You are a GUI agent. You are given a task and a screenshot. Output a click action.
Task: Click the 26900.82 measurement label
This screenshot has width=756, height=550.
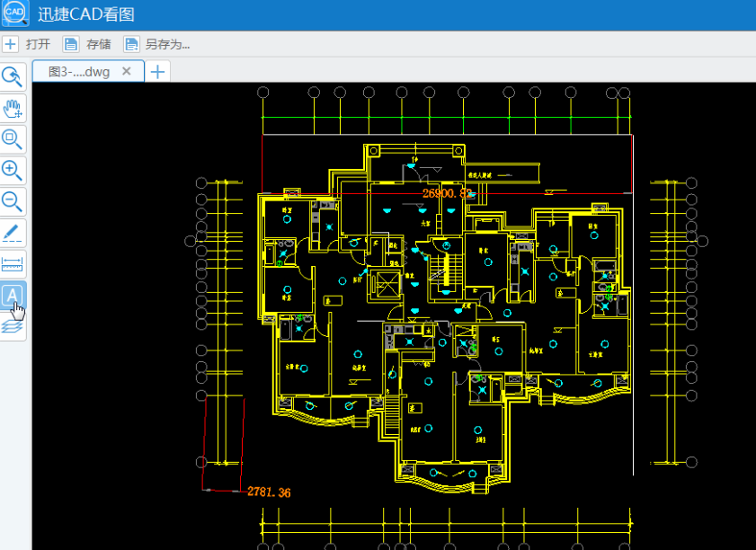447,193
